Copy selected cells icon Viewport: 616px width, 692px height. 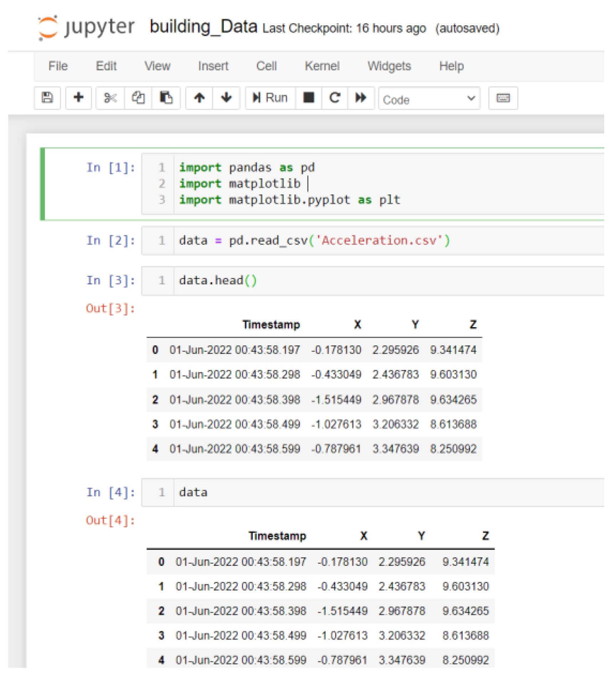[x=138, y=98]
